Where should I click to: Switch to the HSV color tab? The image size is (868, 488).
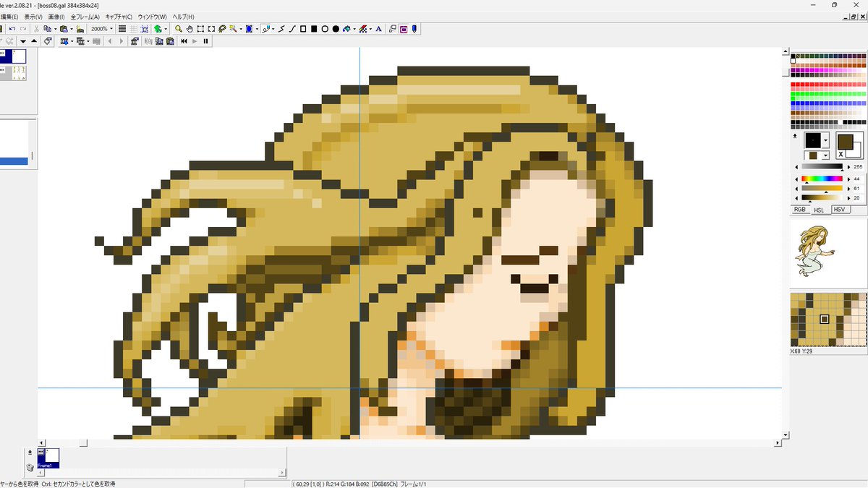coord(841,210)
